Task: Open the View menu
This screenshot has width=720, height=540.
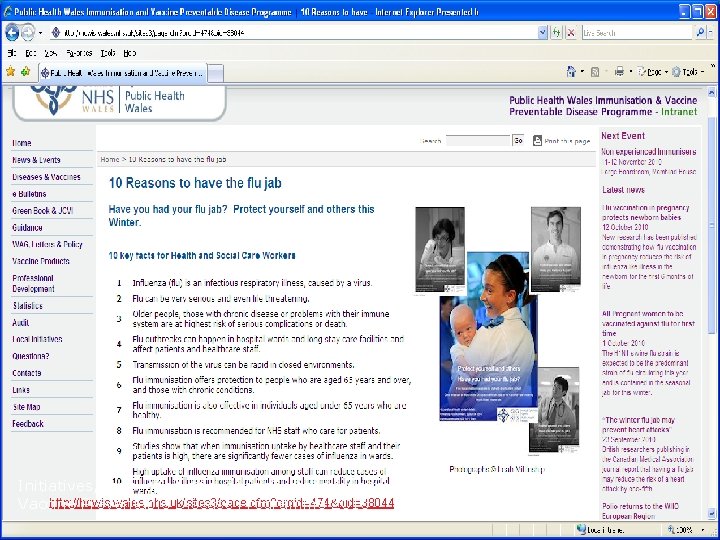Action: tap(50, 53)
